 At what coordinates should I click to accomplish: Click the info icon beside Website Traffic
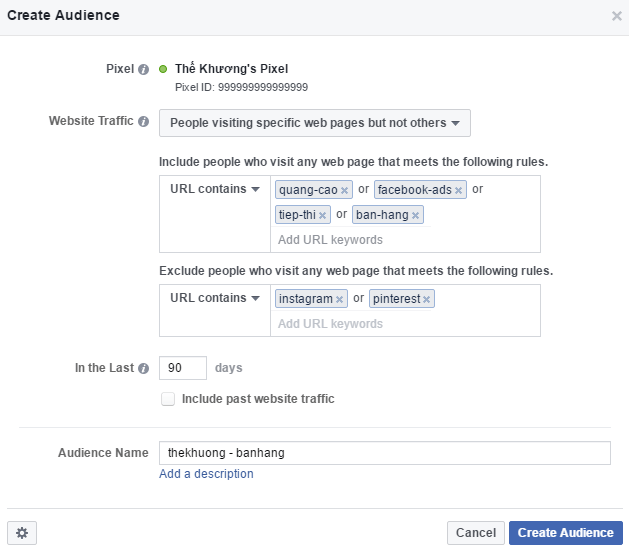click(144, 122)
